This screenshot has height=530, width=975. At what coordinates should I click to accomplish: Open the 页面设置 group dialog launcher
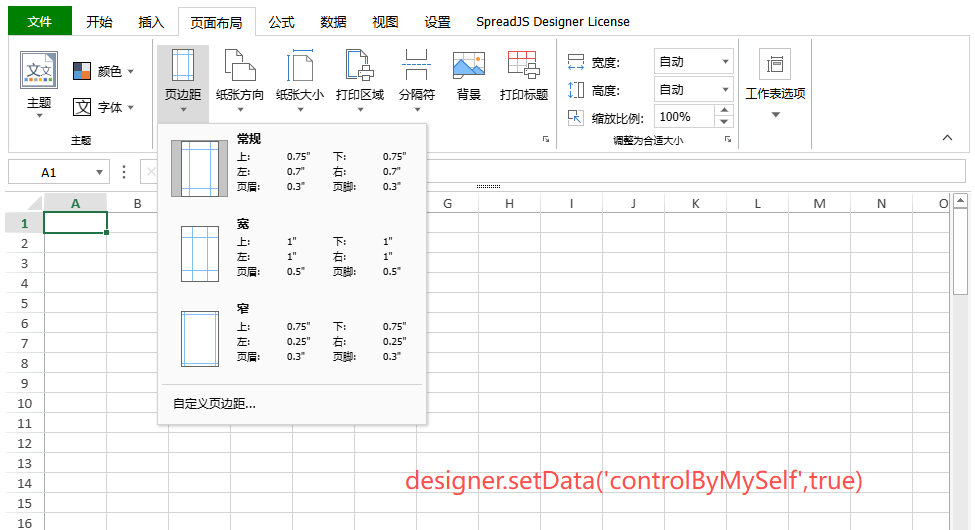546,139
